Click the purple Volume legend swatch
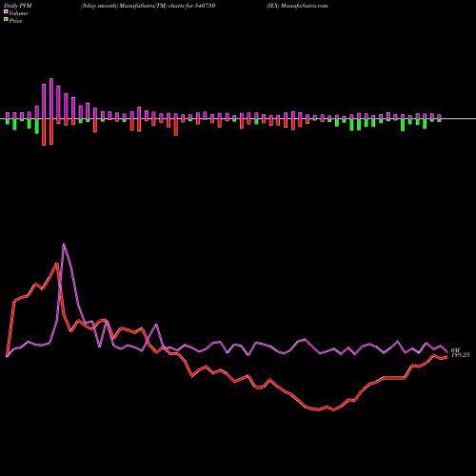This screenshot has height=476, width=476. [x=6, y=11]
